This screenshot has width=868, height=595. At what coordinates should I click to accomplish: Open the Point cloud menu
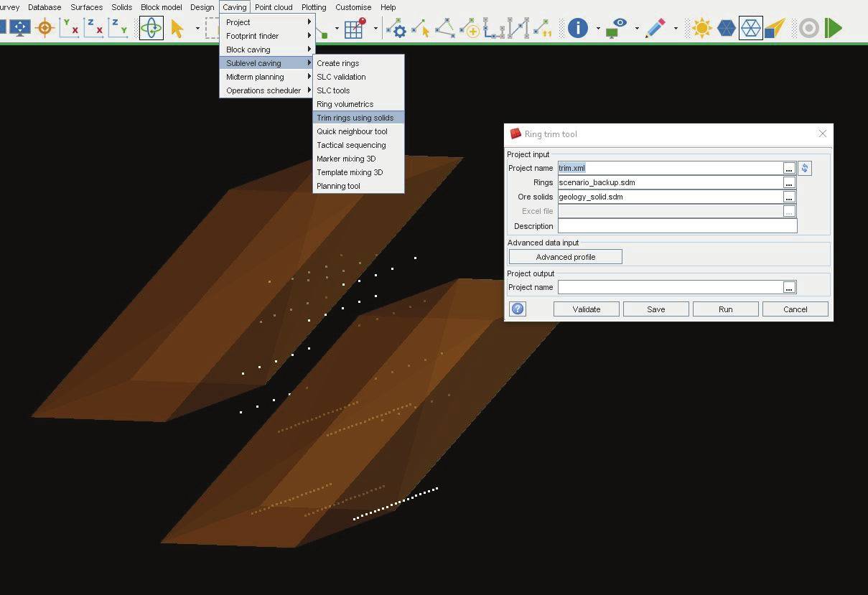274,7
